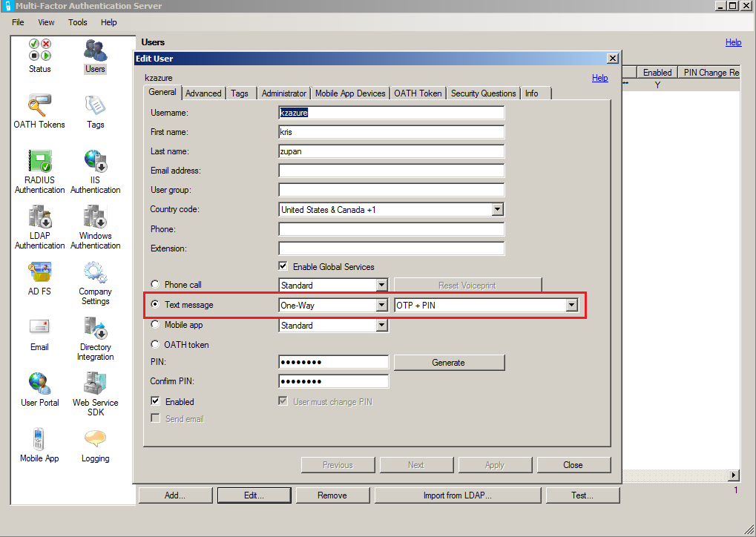Click the Test... button
Image resolution: width=756 pixels, height=537 pixels.
coord(583,495)
